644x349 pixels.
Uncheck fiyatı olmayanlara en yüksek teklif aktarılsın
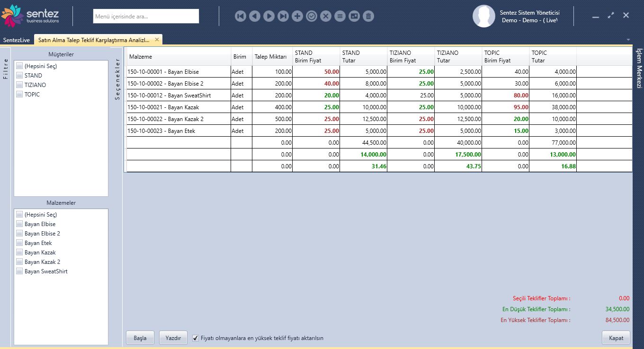196,338
